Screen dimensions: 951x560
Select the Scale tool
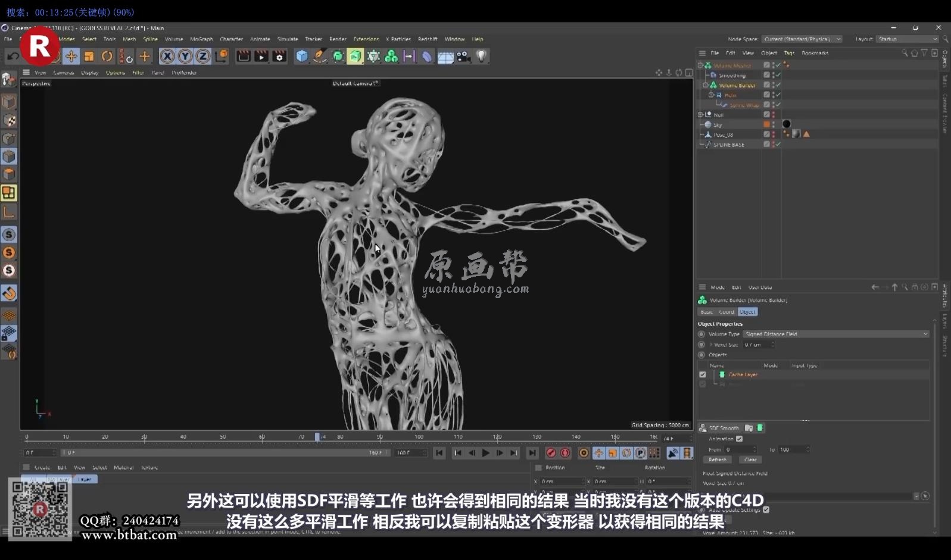click(89, 56)
